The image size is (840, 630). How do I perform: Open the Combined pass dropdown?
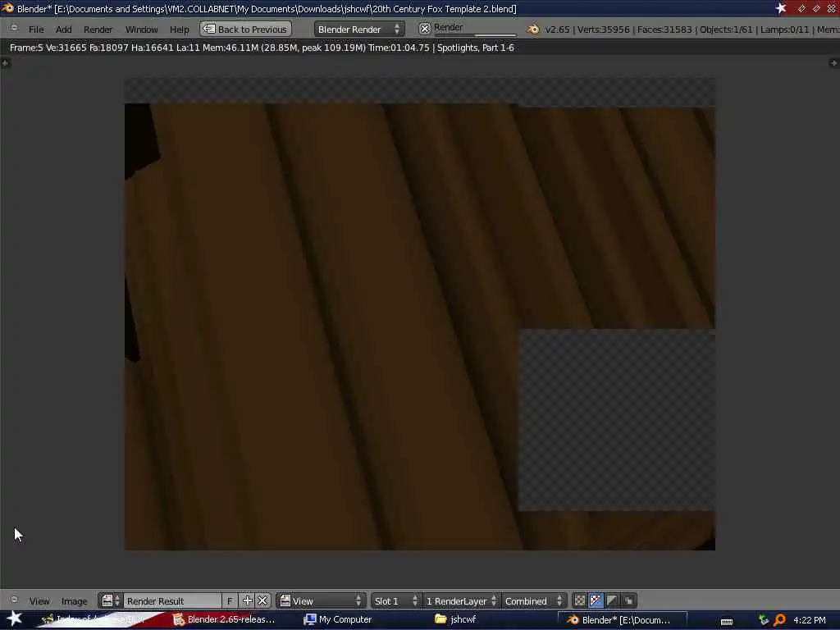pyautogui.click(x=533, y=600)
